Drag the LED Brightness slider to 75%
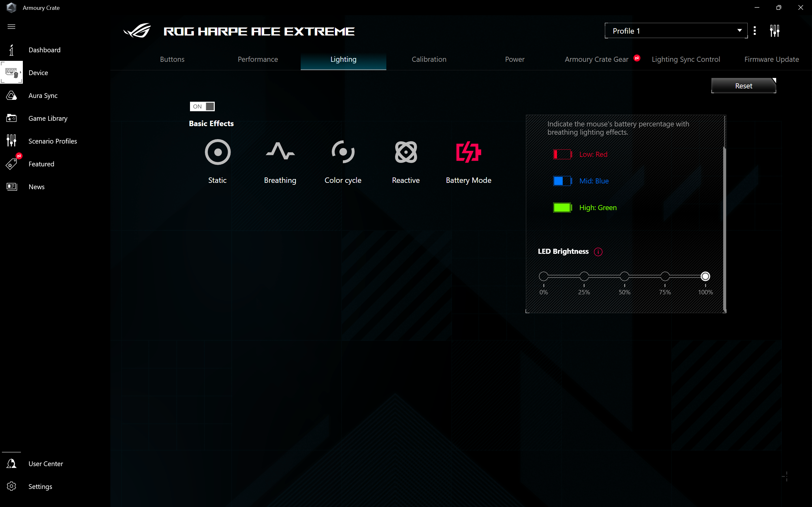Screen dimensions: 812x507 [665, 276]
